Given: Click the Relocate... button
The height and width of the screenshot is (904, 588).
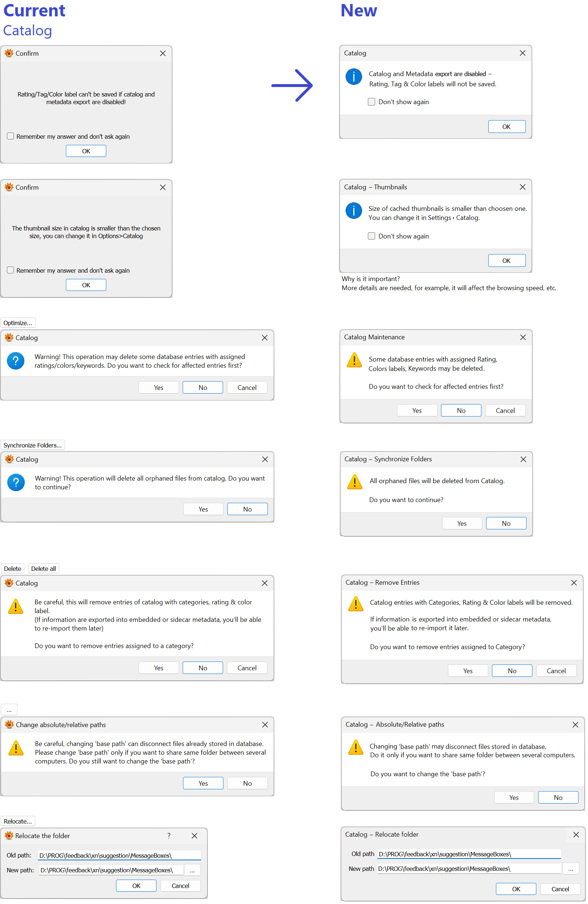Looking at the screenshot, I should pyautogui.click(x=18, y=821).
